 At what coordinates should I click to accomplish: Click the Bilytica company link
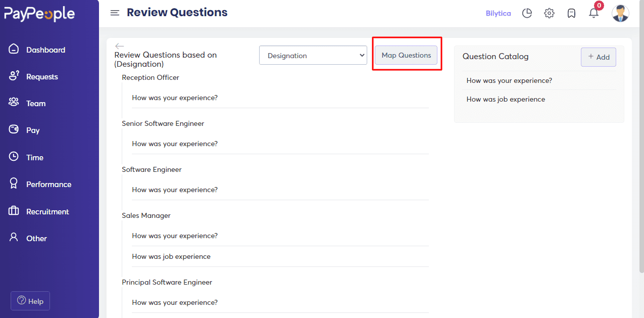tap(498, 13)
